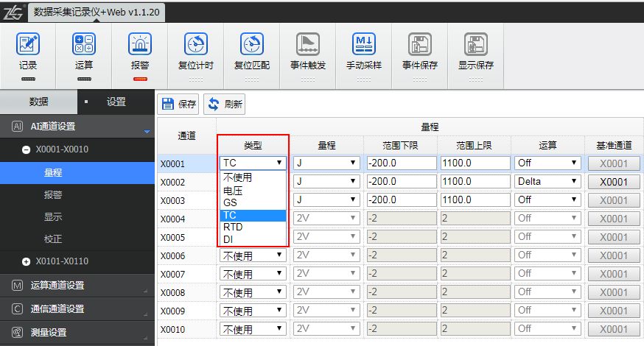Screen dimensions: 644x346
Task: Click the 复位匹配 reset match icon
Action: click(251, 46)
